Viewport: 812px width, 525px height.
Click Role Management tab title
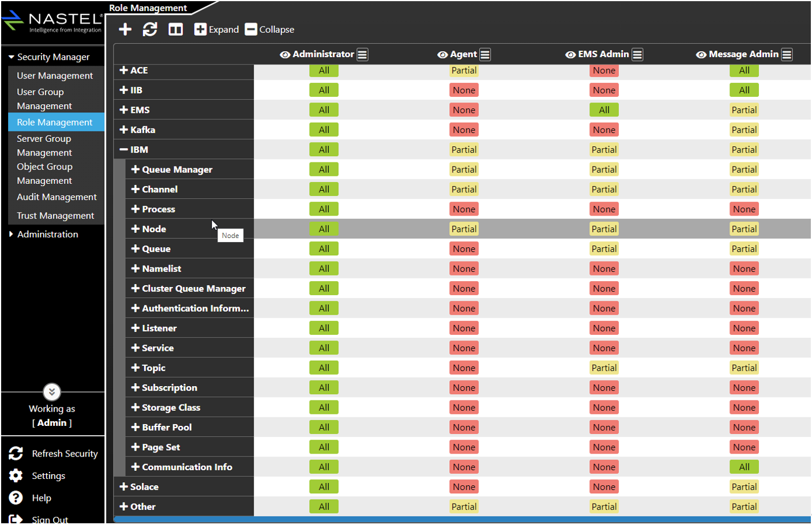tap(148, 7)
